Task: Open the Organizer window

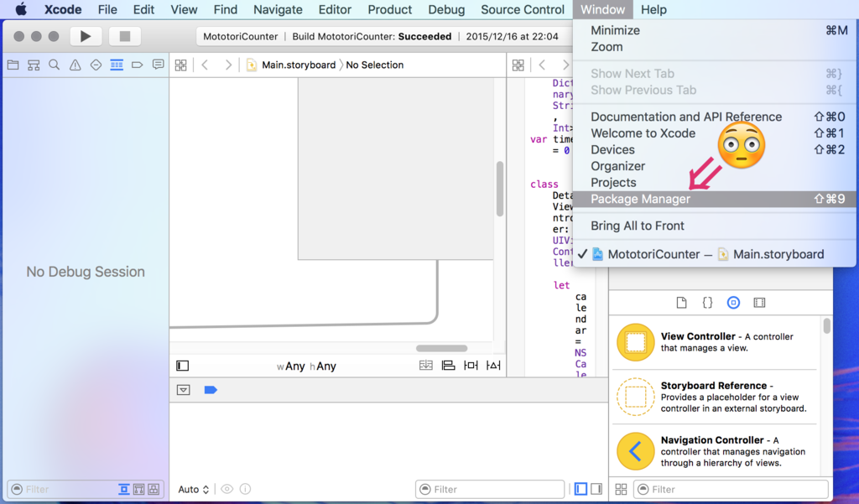Action: coord(715,166)
